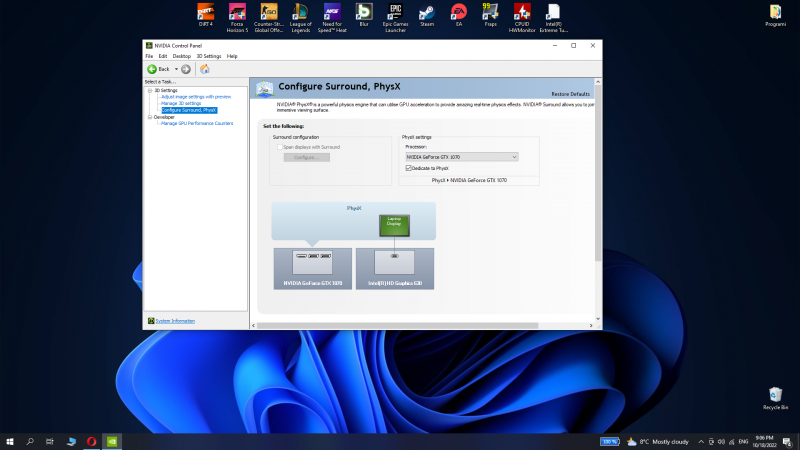
Task: Open the taskbar clock and date
Action: [x=764, y=442]
